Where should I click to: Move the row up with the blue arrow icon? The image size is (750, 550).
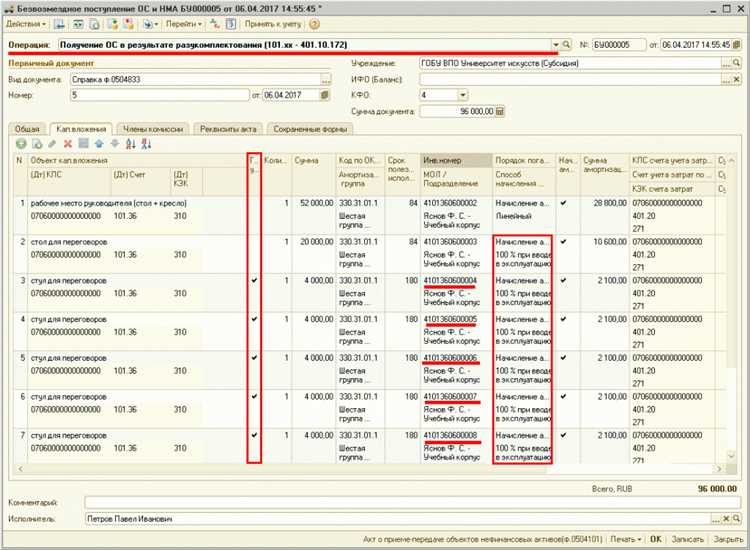point(99,143)
